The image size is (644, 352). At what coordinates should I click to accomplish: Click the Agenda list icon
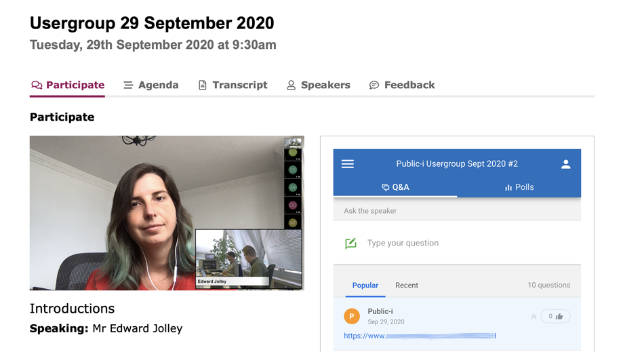[128, 85]
